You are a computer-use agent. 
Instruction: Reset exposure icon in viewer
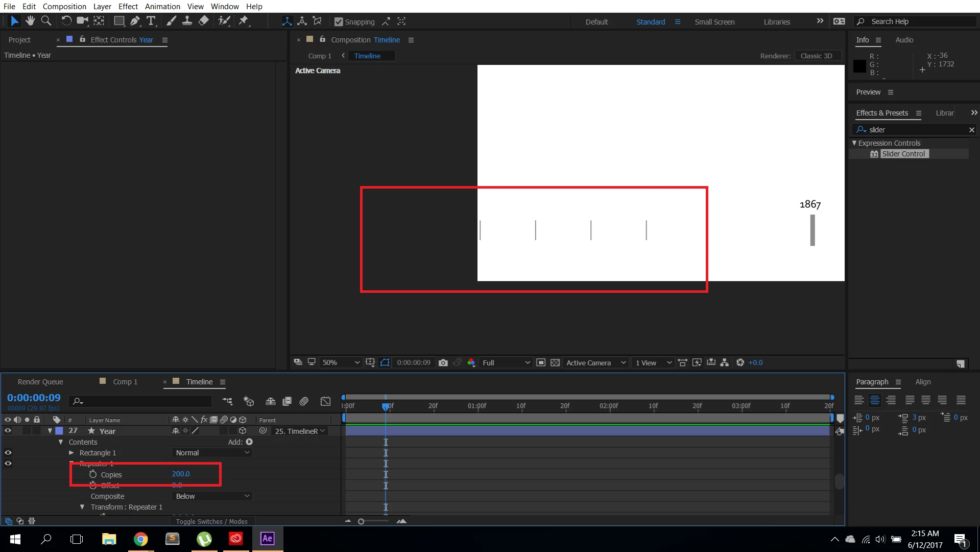(740, 362)
